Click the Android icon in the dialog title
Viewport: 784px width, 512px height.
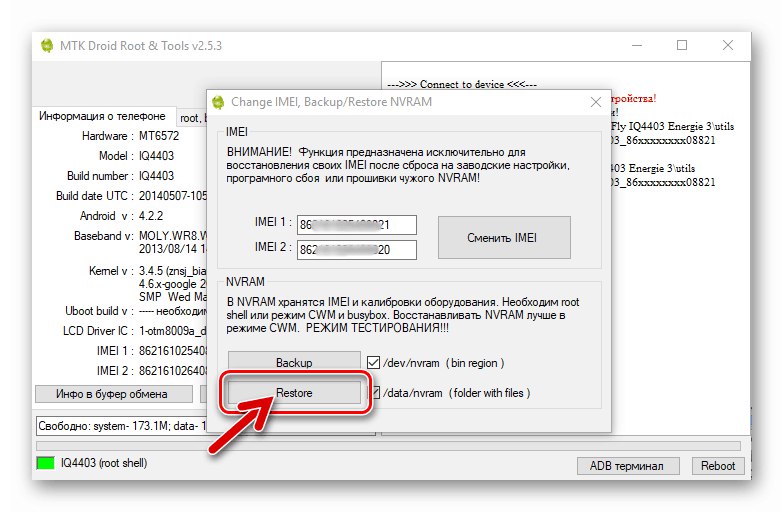[x=218, y=102]
